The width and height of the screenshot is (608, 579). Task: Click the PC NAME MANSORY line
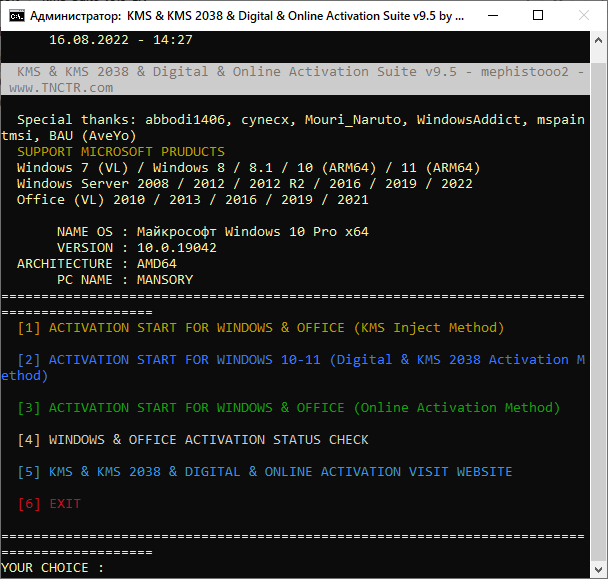(125, 280)
